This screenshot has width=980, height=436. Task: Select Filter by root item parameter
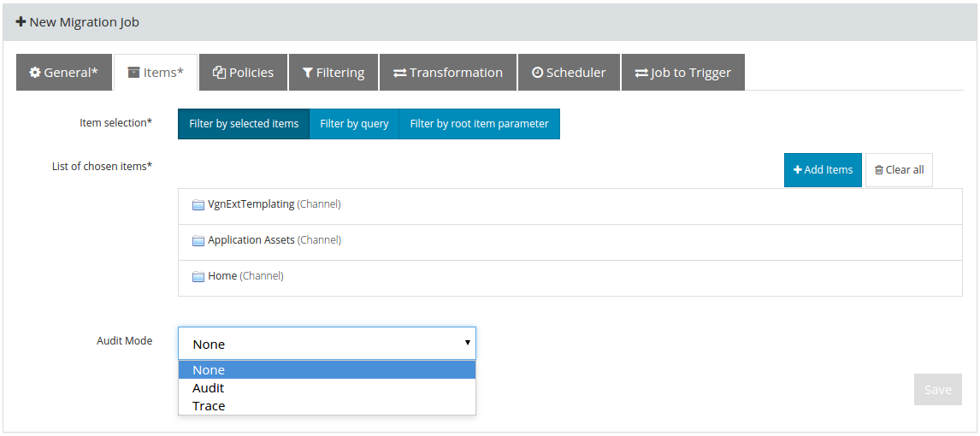[x=480, y=124]
